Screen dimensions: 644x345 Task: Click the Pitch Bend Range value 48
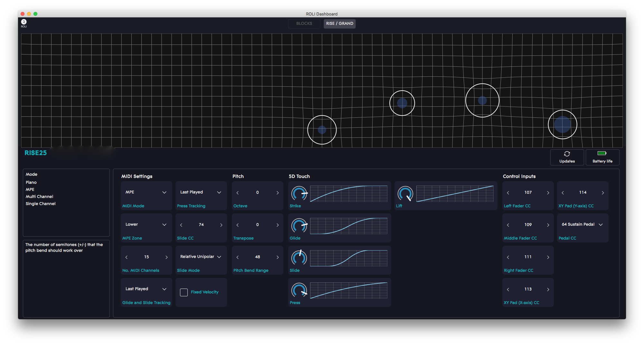pos(258,257)
